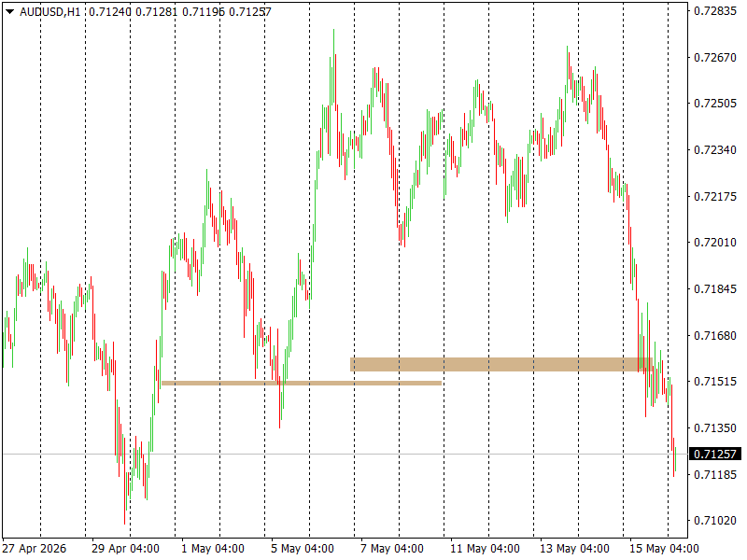The width and height of the screenshot is (747, 560).
Task: Click the 0.71845 price scale label
Action: [x=715, y=289]
